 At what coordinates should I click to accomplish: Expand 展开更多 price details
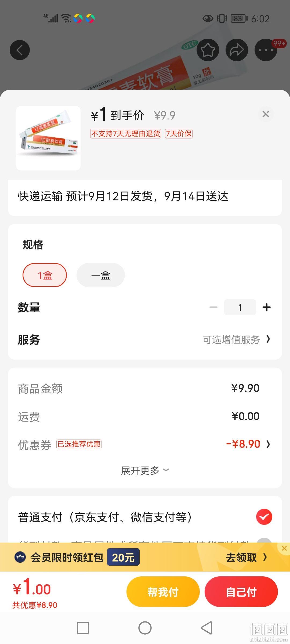pos(145,470)
